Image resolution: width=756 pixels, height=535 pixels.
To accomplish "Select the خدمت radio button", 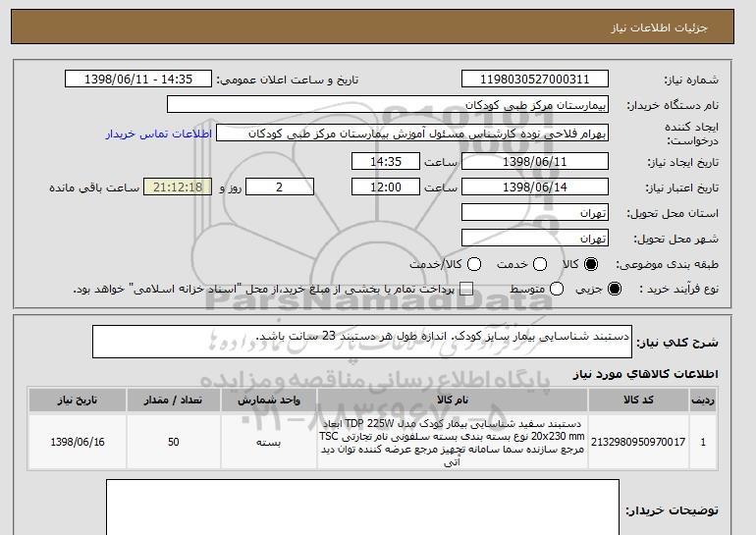I will (x=540, y=264).
